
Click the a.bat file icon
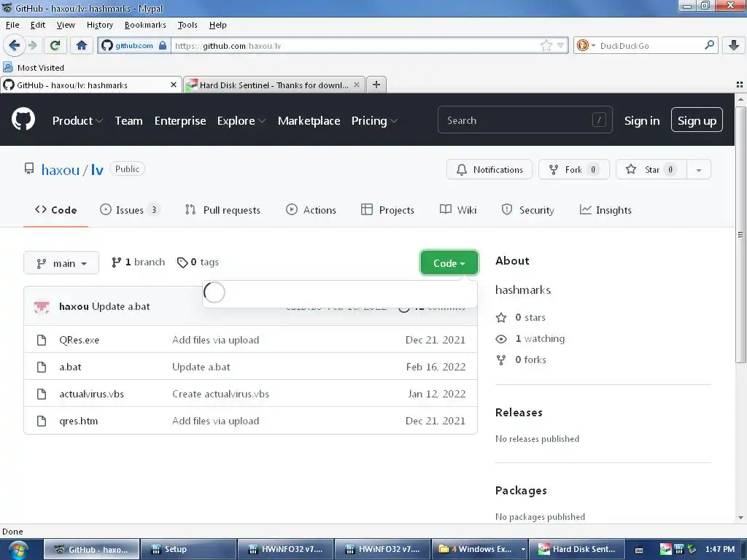tap(42, 367)
